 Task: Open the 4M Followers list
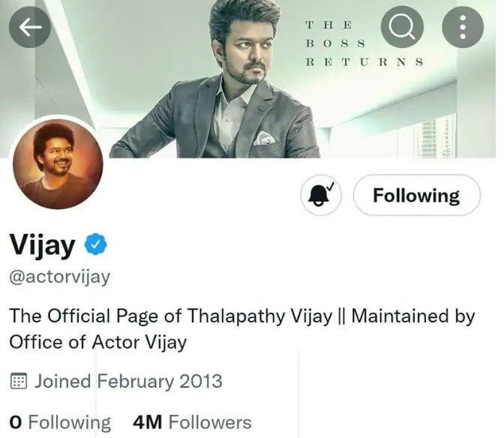click(192, 422)
